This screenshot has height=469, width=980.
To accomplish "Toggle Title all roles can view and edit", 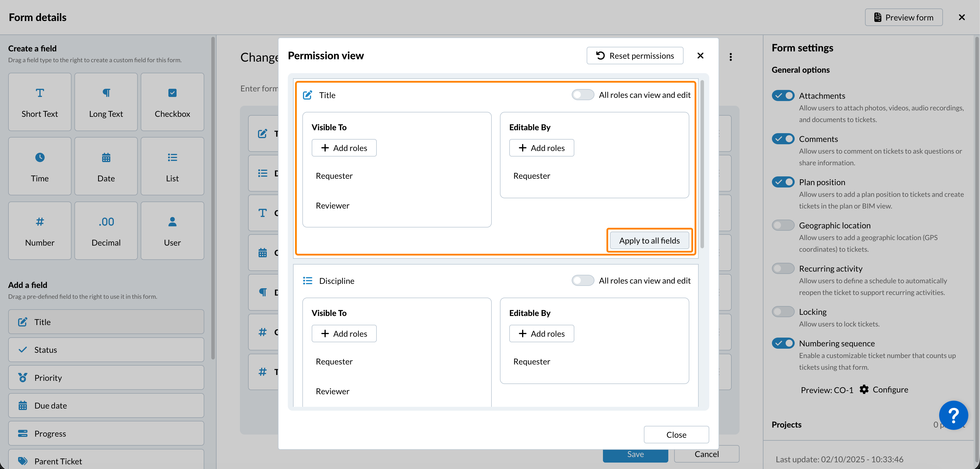I will pyautogui.click(x=583, y=95).
